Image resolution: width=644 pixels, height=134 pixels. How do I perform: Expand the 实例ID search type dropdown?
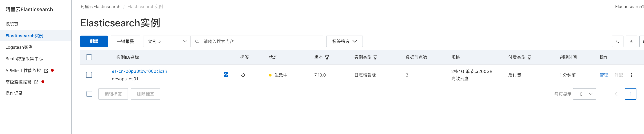pyautogui.click(x=167, y=41)
